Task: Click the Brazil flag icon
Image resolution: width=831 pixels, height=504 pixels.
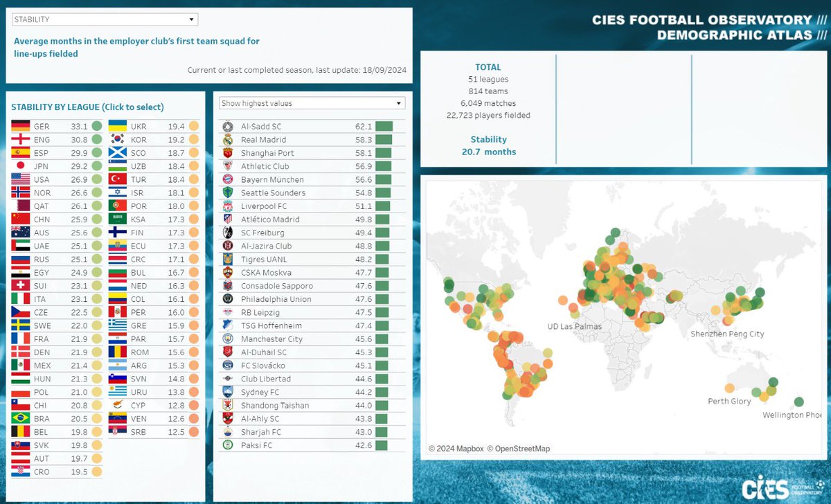Action: 21,419
